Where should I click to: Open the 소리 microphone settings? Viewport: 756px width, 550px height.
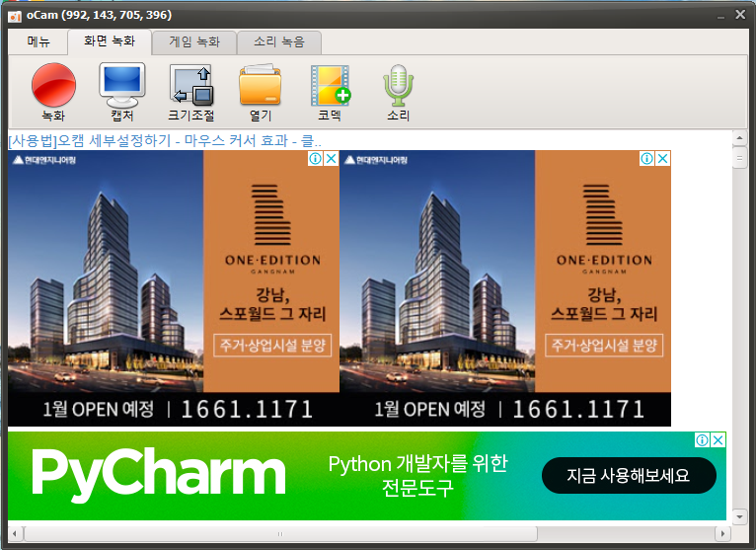click(x=399, y=92)
